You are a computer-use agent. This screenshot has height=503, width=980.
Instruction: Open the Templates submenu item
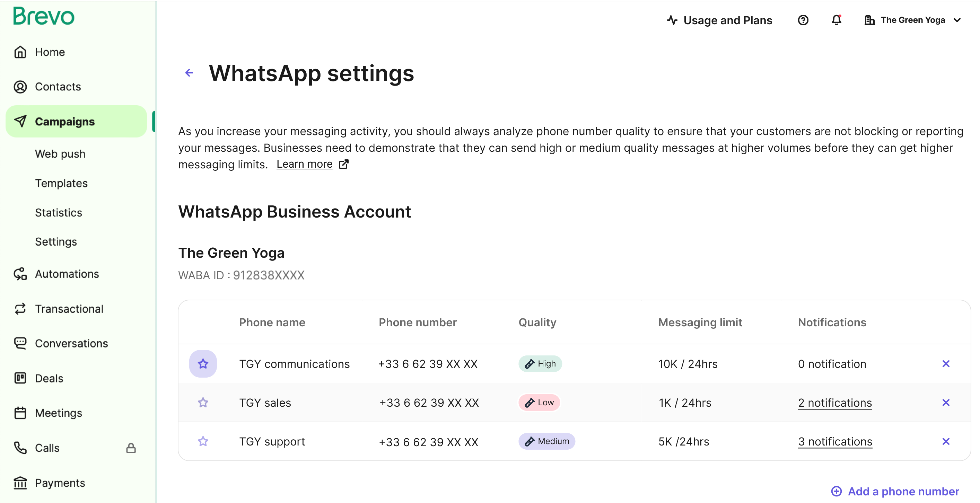pyautogui.click(x=61, y=183)
